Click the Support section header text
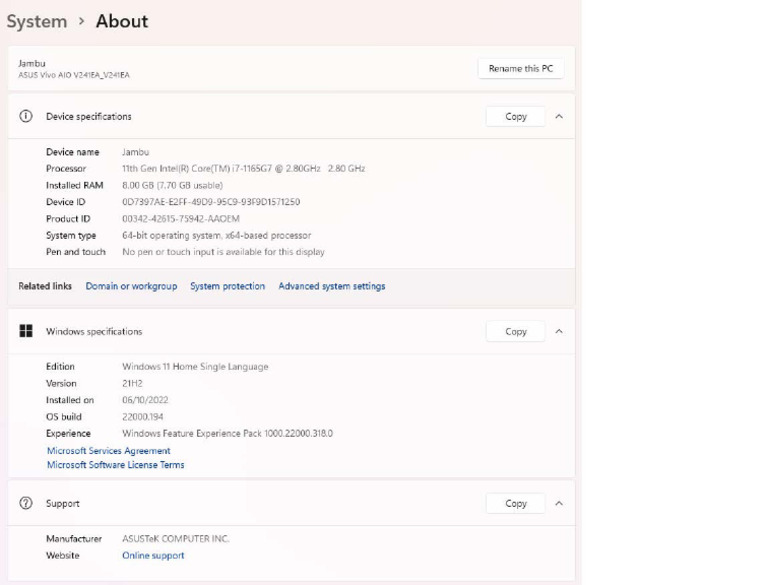 click(63, 504)
